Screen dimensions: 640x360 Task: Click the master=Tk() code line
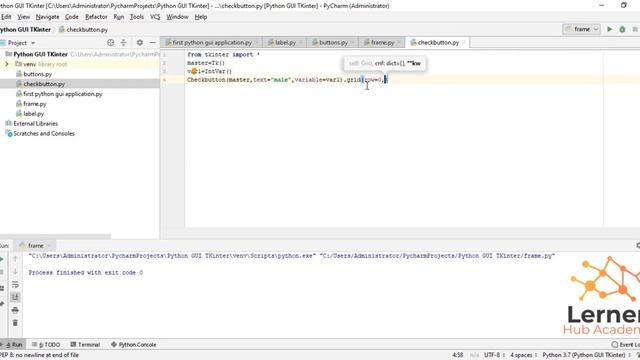point(206,63)
